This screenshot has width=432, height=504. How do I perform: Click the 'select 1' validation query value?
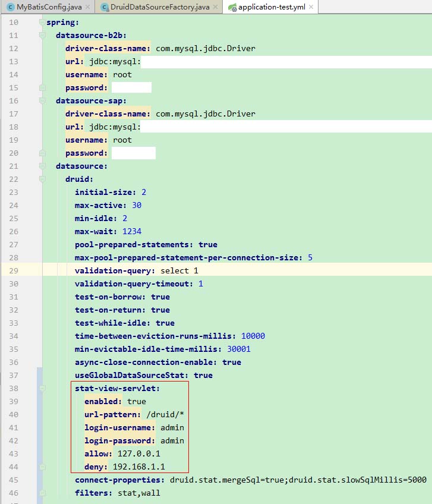[x=179, y=270]
